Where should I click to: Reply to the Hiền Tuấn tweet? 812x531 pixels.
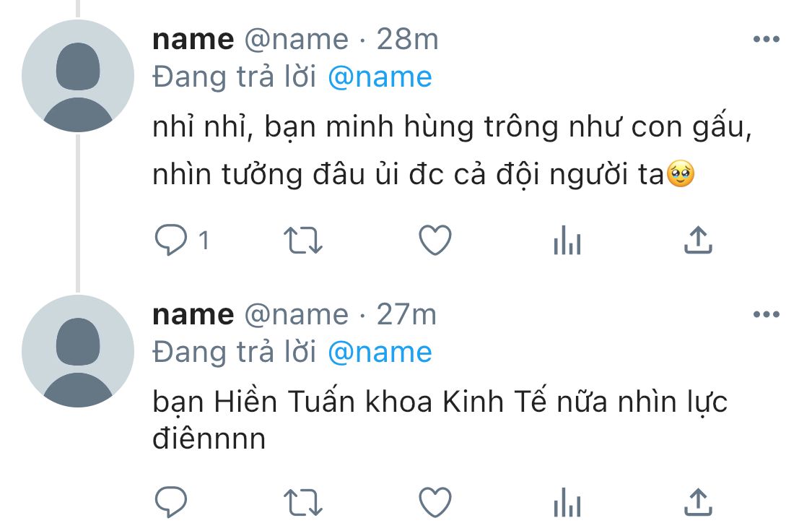171,502
